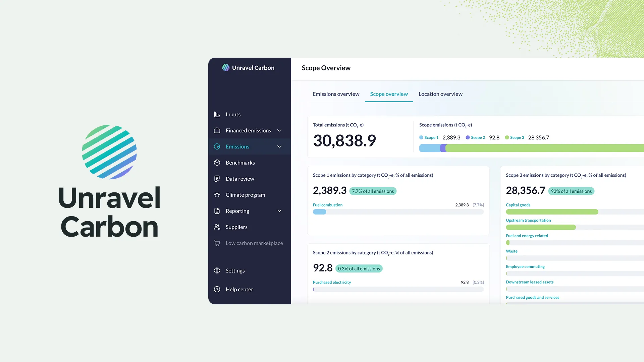This screenshot has height=362, width=644.
Task: Expand the Reporting menu chevron
Action: coord(279,211)
